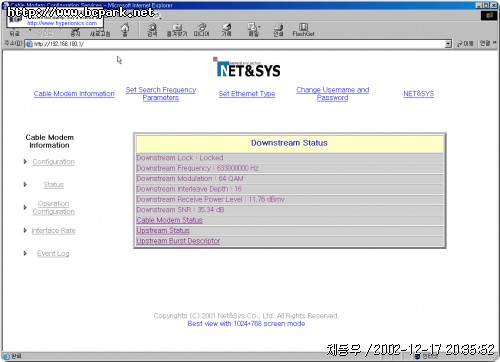Viewport: 500px width, 362px height.
Task: Maximize the Internet Explorer window
Action: (x=486, y=5)
